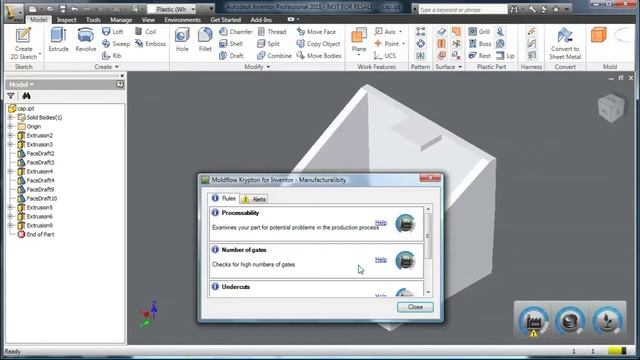This screenshot has height=360, width=640.
Task: Open the plastic material impact indicator gauge
Action: (607, 321)
